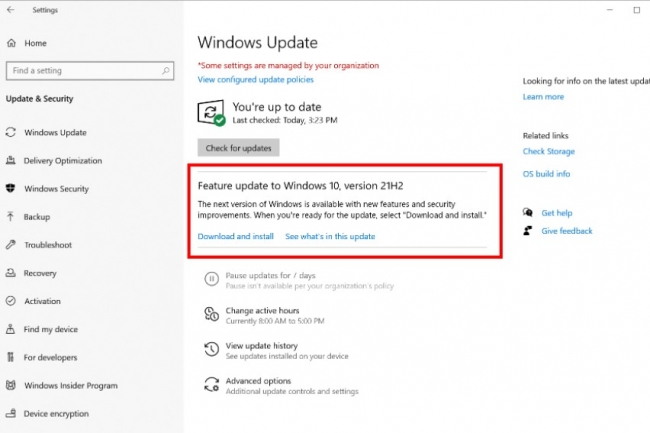Click the search magnifier icon

tap(165, 70)
